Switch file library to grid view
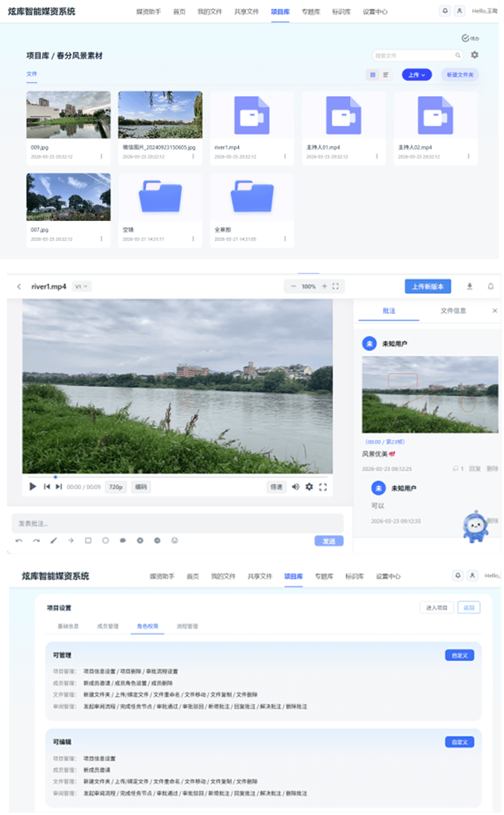504x815 pixels. (x=373, y=75)
